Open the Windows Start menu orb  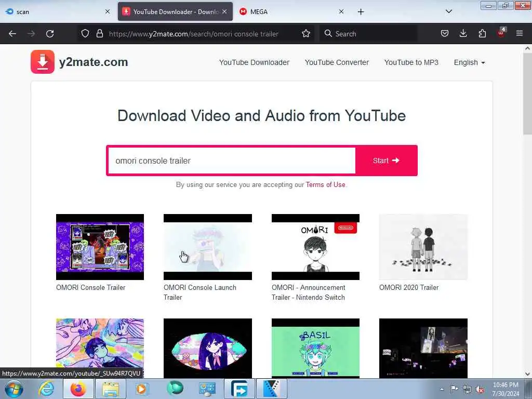point(14,389)
